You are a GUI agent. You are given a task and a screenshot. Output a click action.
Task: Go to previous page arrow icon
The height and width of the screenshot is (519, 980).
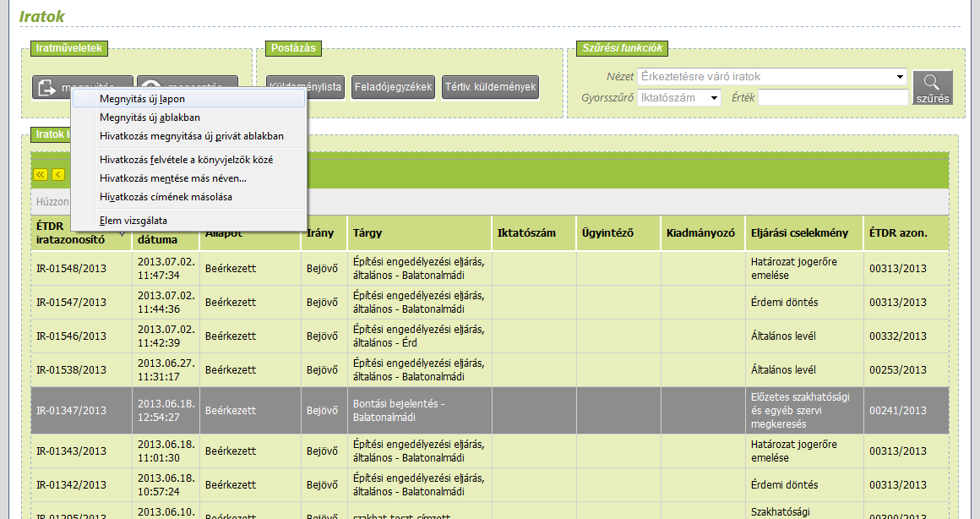(58, 174)
